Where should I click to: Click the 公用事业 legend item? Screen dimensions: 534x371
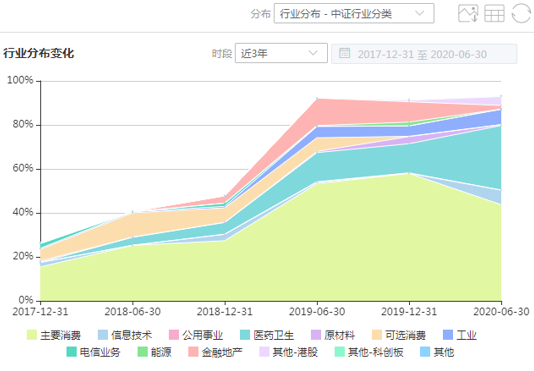196,335
